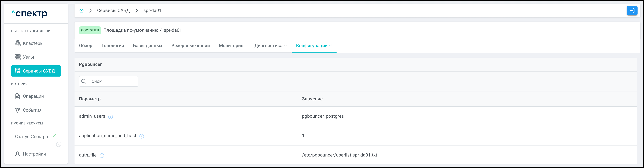Open Узлы in the sidebar
This screenshot has width=644, height=168.
click(x=28, y=57)
